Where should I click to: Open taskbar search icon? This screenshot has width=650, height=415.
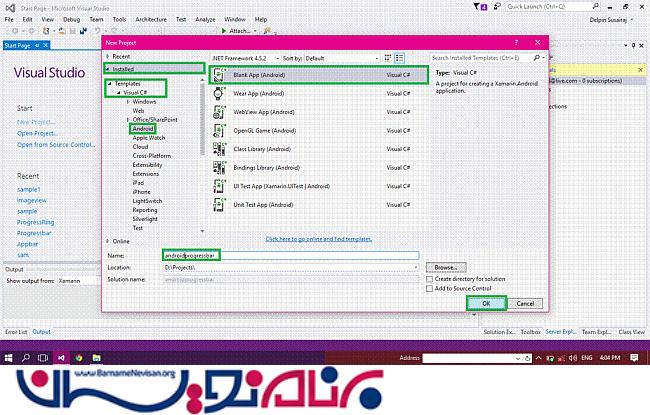pyautogui.click(x=26, y=358)
